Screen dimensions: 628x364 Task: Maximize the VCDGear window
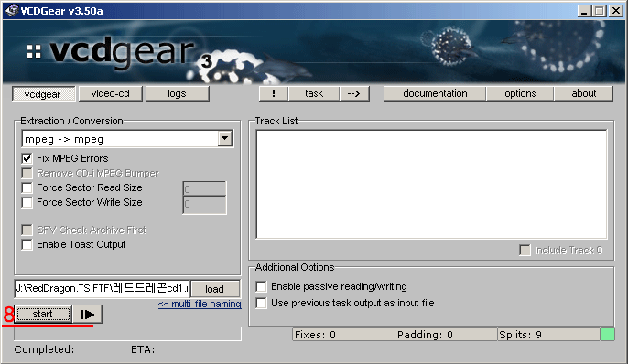[599, 11]
